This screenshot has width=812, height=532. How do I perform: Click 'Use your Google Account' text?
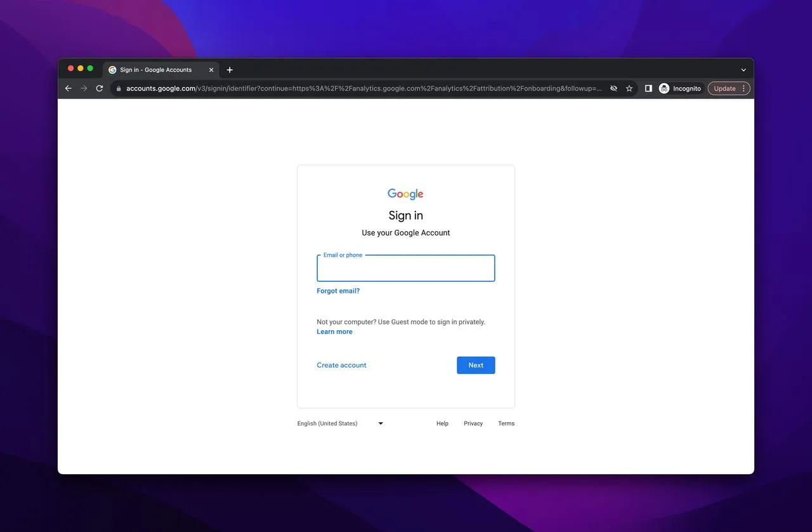(x=406, y=233)
